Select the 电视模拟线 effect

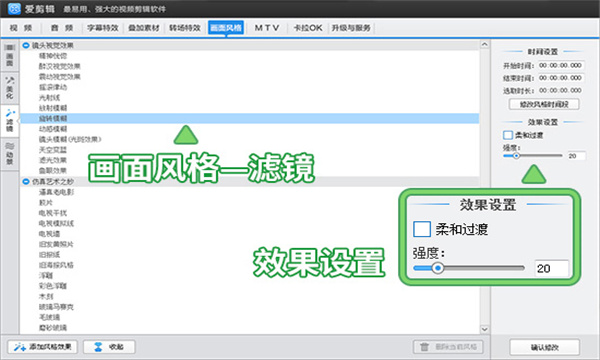pos(56,223)
